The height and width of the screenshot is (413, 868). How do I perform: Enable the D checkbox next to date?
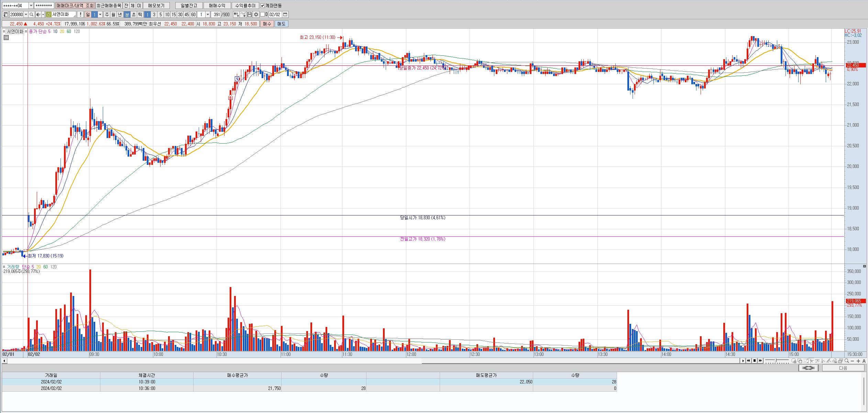263,14
